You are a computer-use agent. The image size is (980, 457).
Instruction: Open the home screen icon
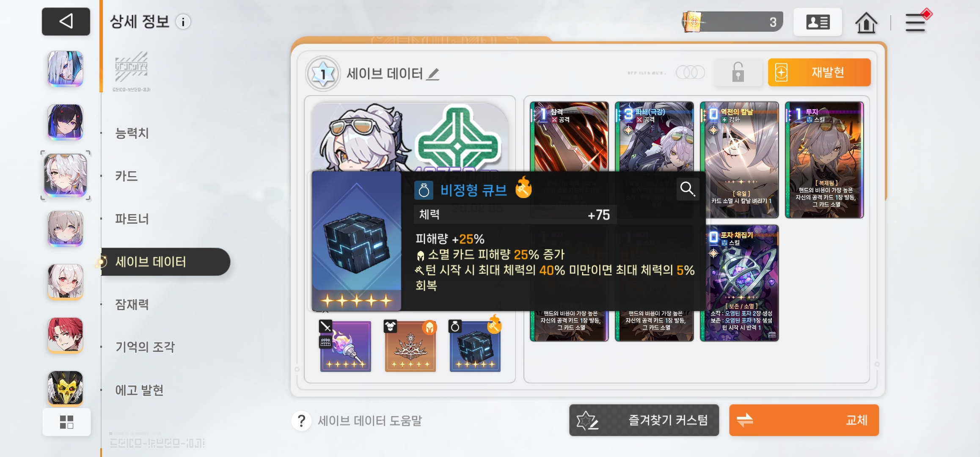click(x=866, y=22)
